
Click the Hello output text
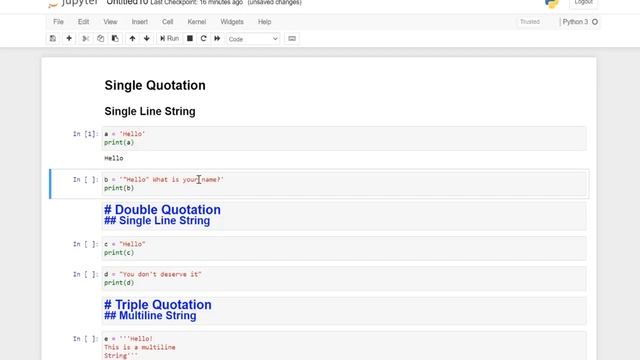pyautogui.click(x=114, y=158)
